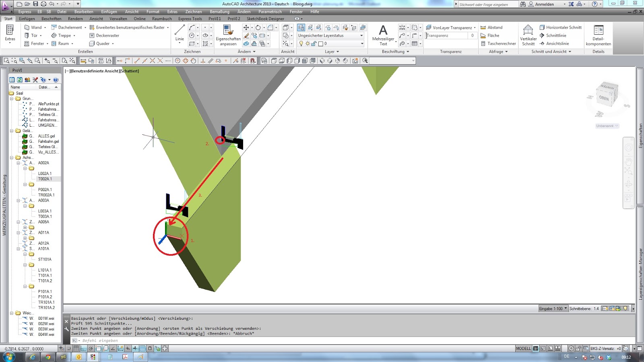Click the Windows Start button
The height and width of the screenshot is (362, 644).
tap(9, 356)
